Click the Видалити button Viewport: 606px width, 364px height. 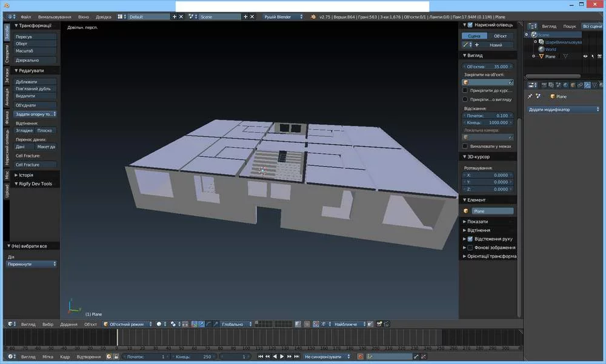click(x=35, y=96)
